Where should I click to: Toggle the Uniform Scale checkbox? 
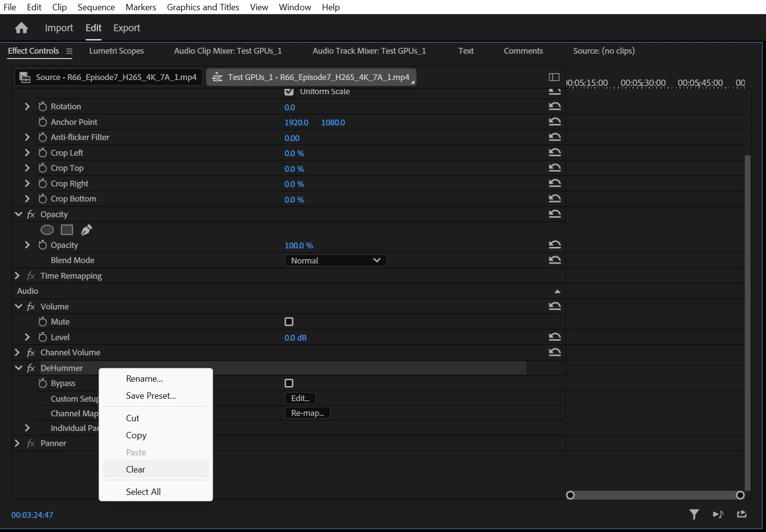(289, 91)
